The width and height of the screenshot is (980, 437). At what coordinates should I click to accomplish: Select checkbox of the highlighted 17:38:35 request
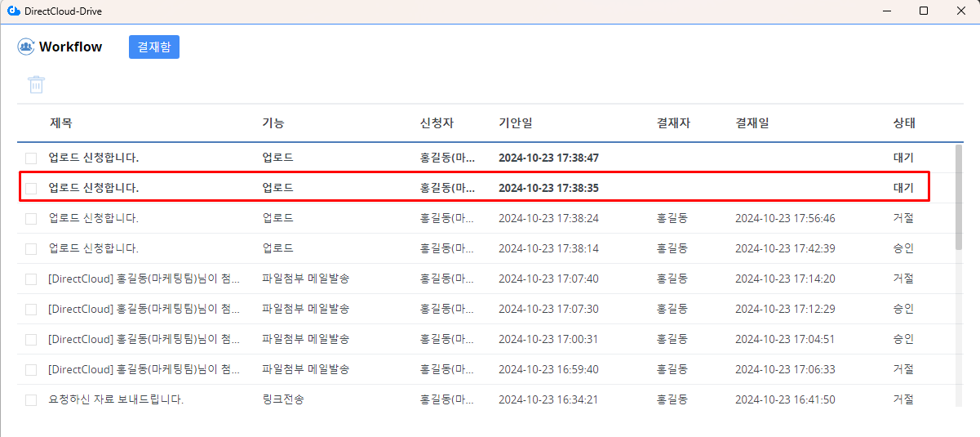click(x=31, y=188)
